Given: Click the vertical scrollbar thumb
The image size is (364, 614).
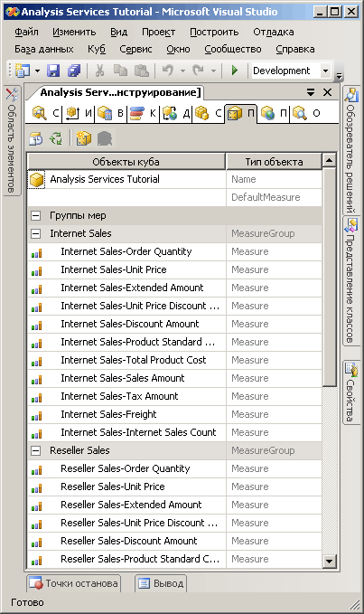Looking at the screenshot, I should point(330,278).
